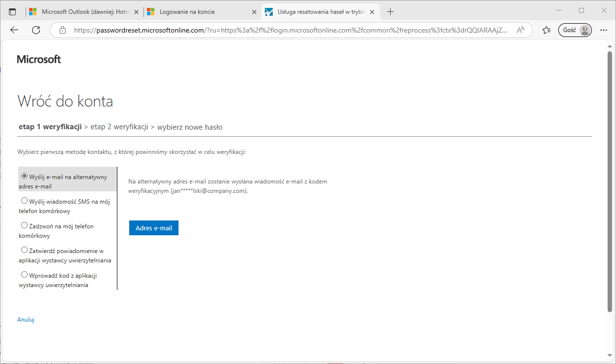This screenshot has height=364, width=616.
Task: Click the Microsoft logo
Action: click(x=39, y=59)
